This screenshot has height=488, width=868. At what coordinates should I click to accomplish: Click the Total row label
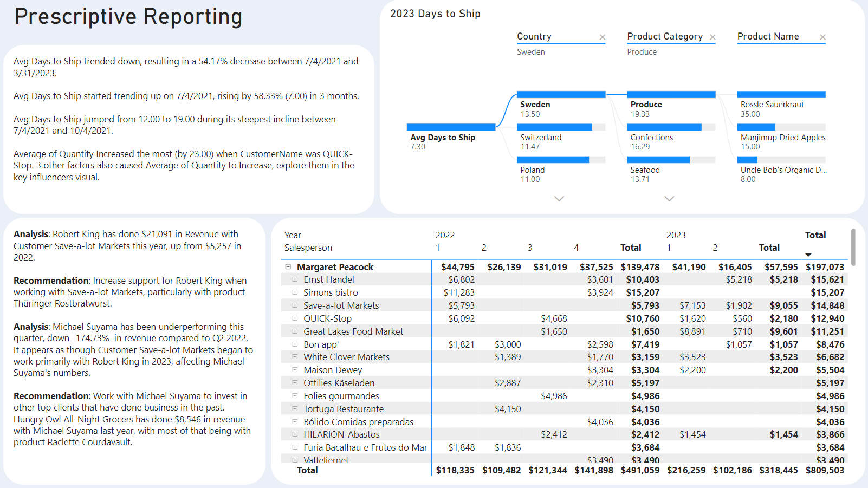tap(307, 470)
